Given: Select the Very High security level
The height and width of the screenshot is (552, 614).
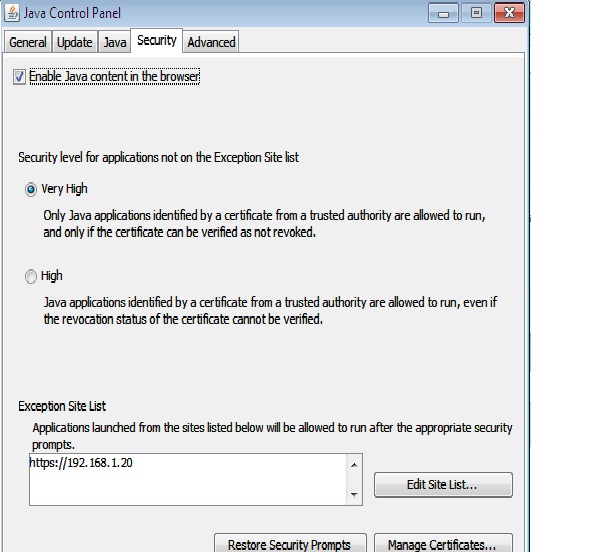Looking at the screenshot, I should tap(31, 189).
